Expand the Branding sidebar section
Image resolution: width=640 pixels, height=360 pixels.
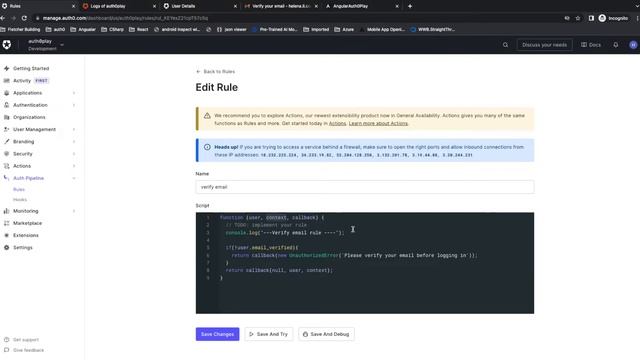coord(40,142)
